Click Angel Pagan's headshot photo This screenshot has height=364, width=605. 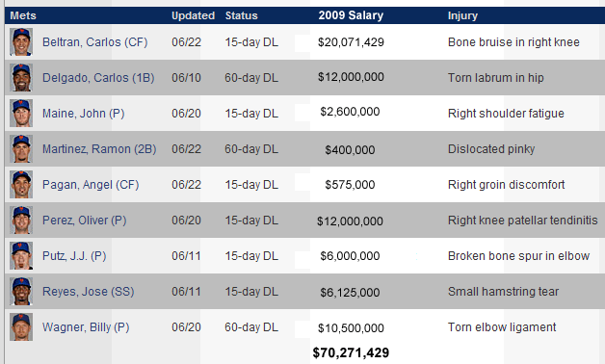tap(21, 185)
